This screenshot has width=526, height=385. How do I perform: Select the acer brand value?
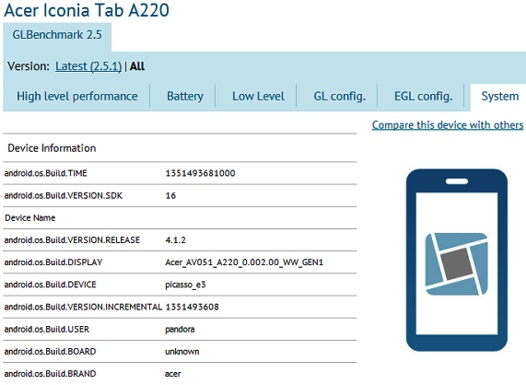coord(173,374)
